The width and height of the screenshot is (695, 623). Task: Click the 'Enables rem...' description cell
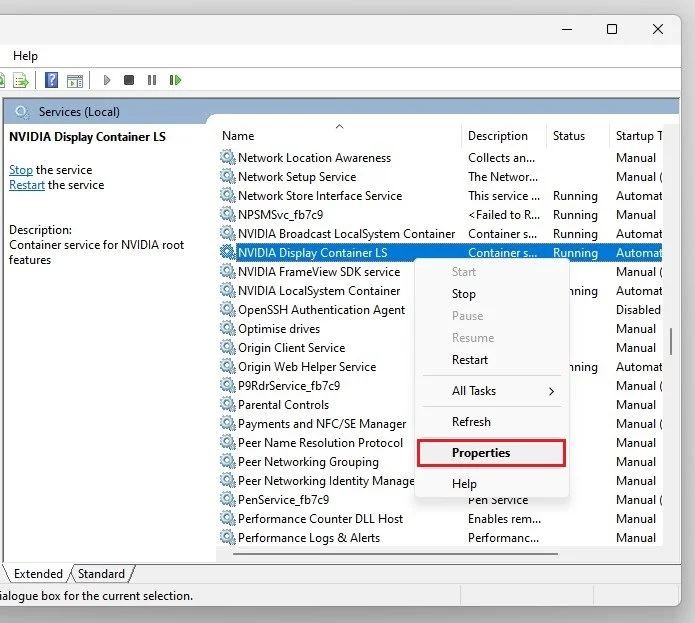[504, 519]
